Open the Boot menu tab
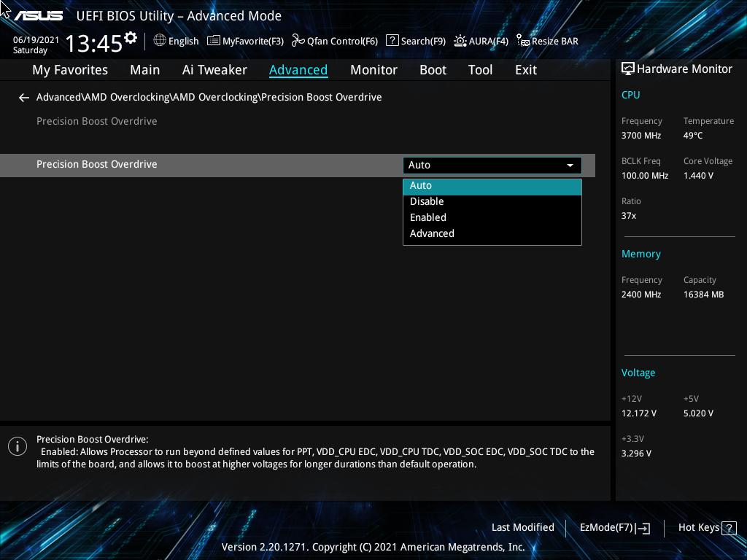Viewport: 747px width, 560px height. (x=433, y=69)
